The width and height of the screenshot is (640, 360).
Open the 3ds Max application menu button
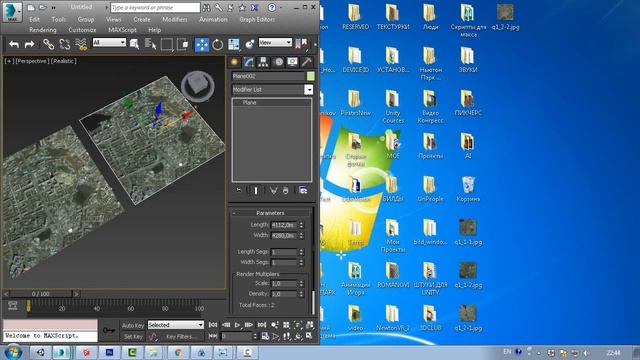pos(12,12)
